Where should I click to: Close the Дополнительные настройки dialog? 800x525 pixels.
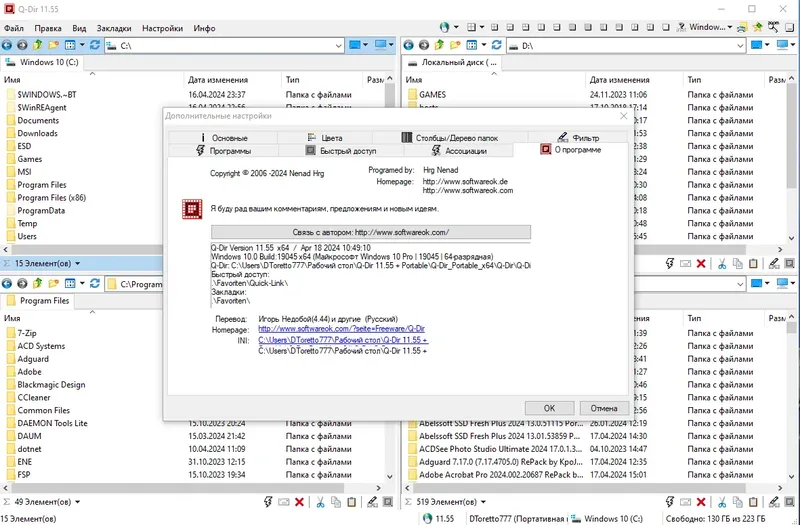coord(623,116)
